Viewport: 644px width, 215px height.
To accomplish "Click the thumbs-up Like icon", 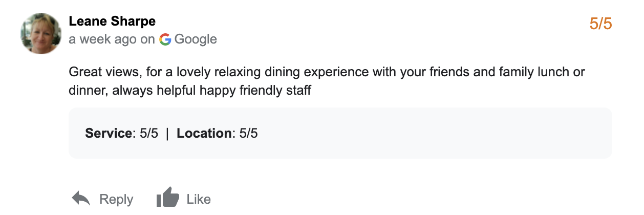I will [x=167, y=198].
